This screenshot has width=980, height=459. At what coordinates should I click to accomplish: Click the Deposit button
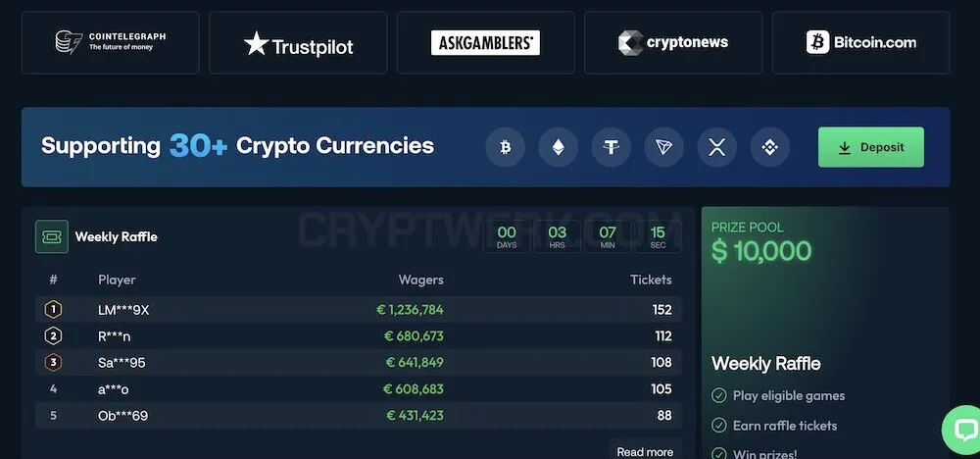pos(870,147)
